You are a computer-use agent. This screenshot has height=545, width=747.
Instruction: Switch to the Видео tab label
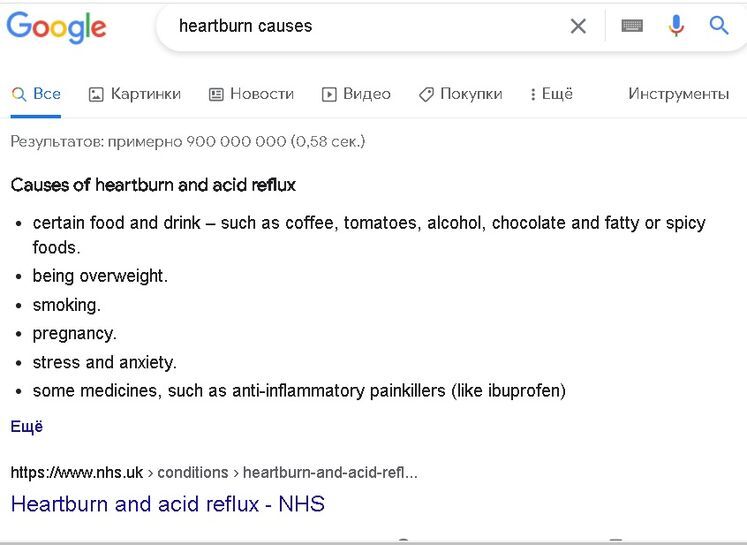pos(367,94)
